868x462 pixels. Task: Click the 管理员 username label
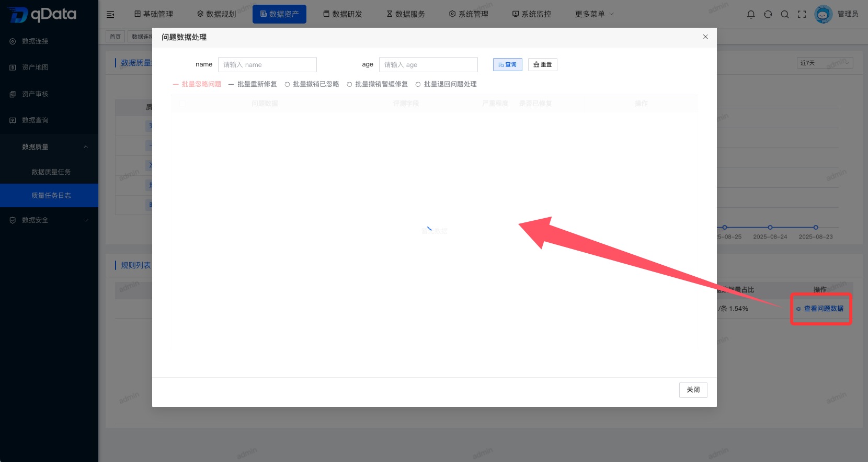click(x=848, y=14)
